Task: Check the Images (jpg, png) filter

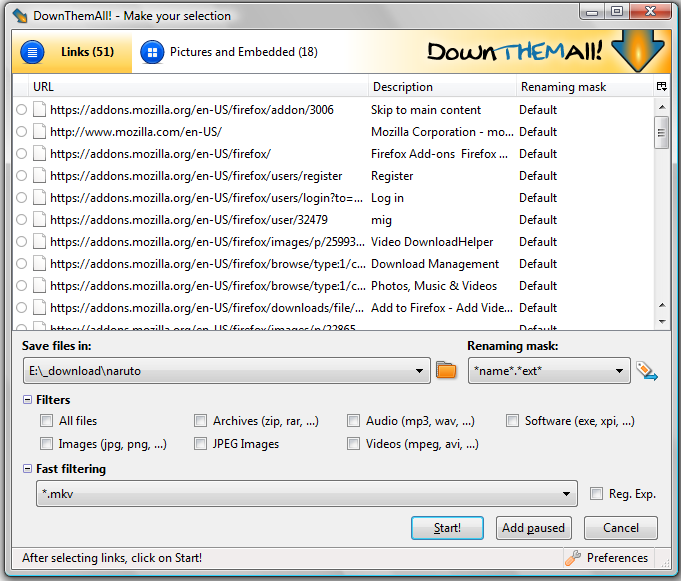Action: pos(46,443)
